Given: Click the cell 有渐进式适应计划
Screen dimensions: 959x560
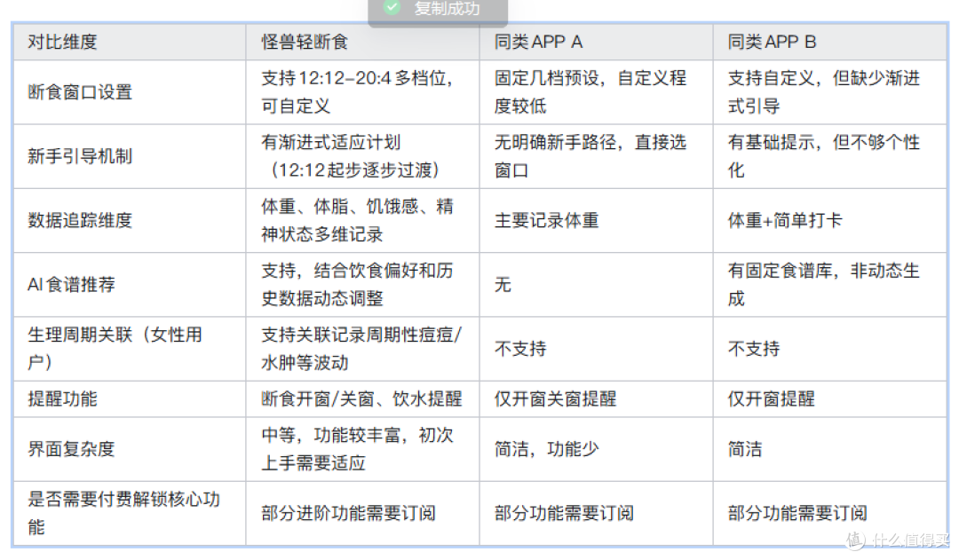Looking at the screenshot, I should pos(362,156).
